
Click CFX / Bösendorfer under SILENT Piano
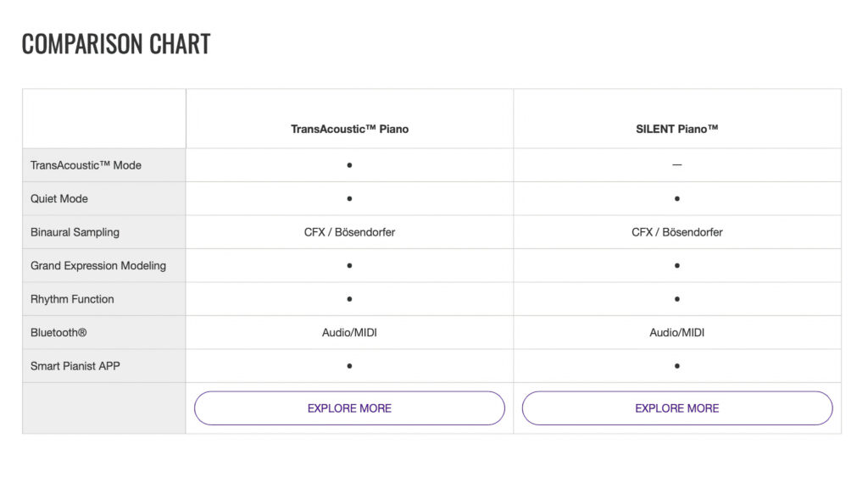[677, 232]
